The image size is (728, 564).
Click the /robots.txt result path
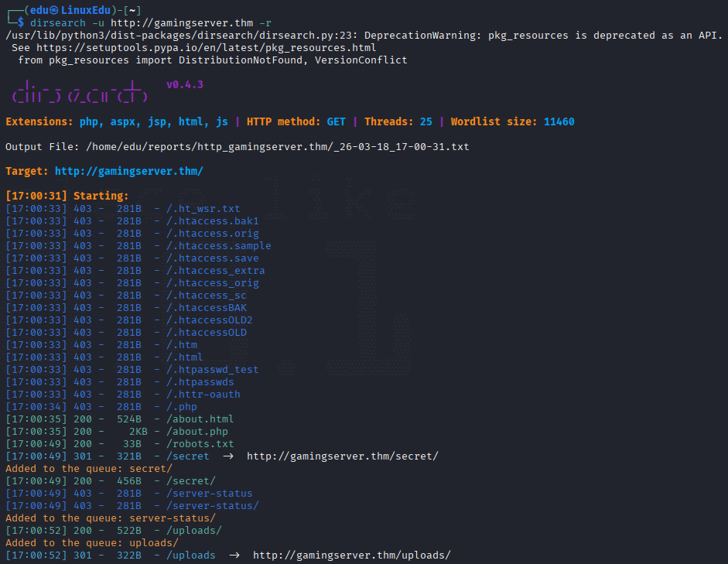(x=200, y=444)
